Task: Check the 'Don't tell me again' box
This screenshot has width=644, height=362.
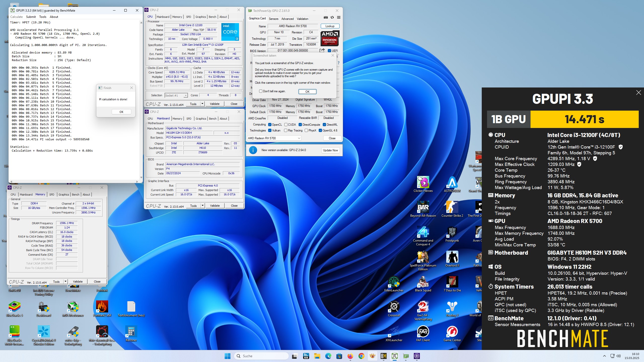Action: coord(261,91)
